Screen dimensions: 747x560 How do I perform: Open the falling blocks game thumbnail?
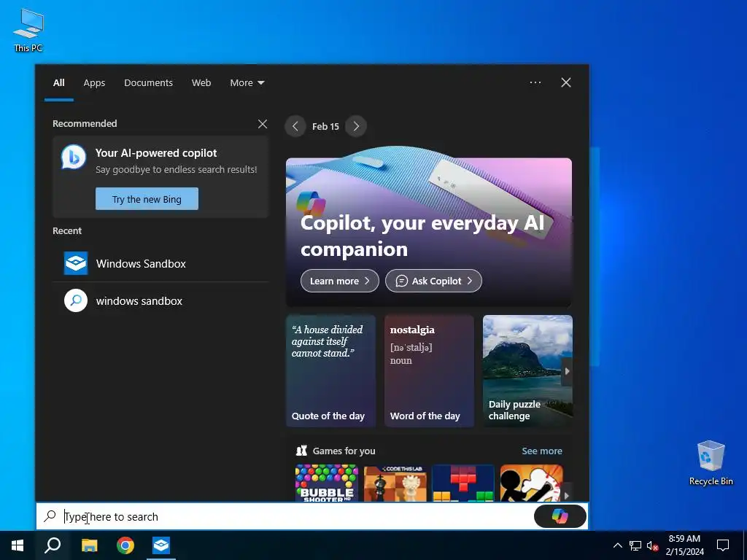click(x=463, y=483)
